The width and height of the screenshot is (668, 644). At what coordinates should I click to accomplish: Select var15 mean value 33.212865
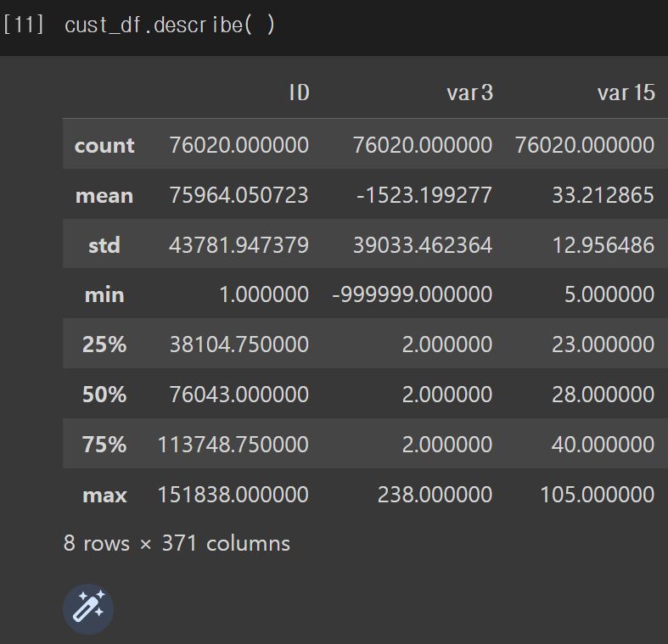click(x=603, y=195)
